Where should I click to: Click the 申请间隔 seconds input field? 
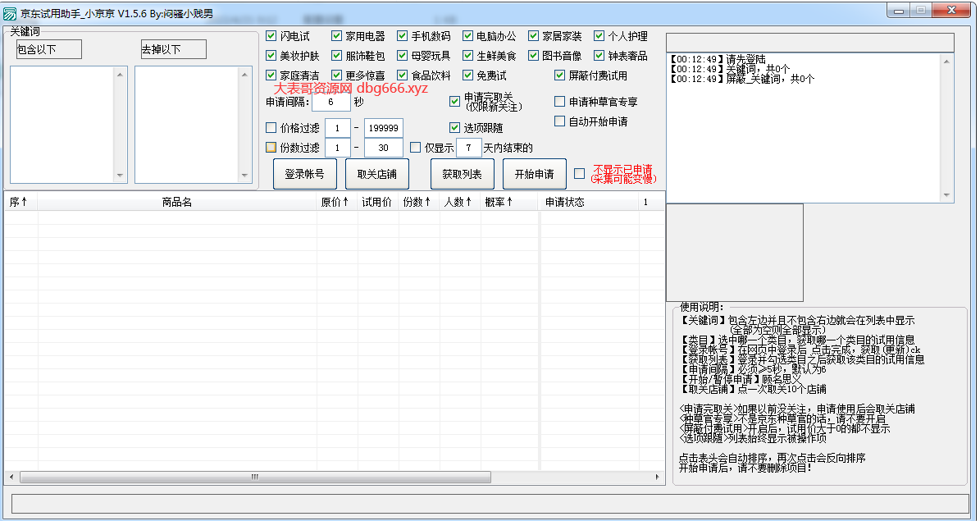[330, 103]
